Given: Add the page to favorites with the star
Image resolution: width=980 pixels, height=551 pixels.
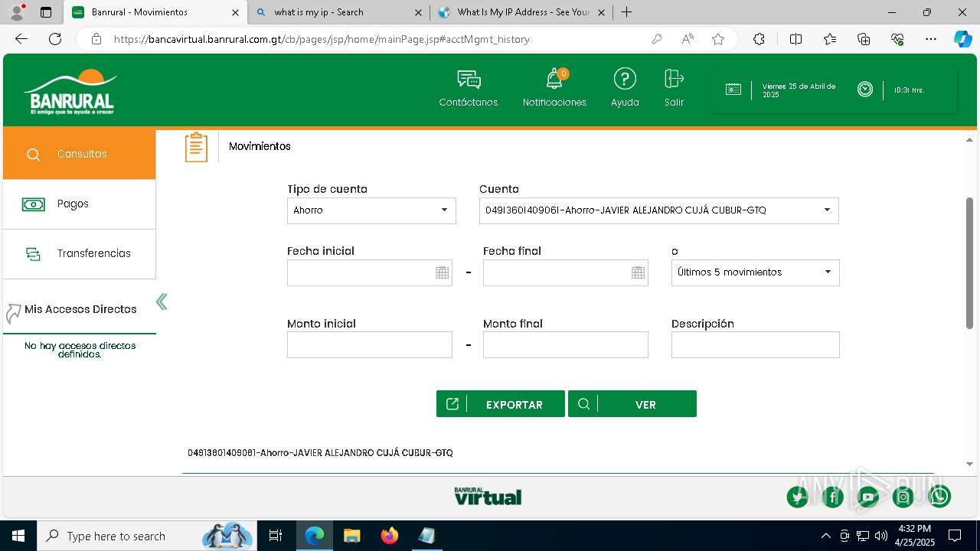Looking at the screenshot, I should 718,39.
